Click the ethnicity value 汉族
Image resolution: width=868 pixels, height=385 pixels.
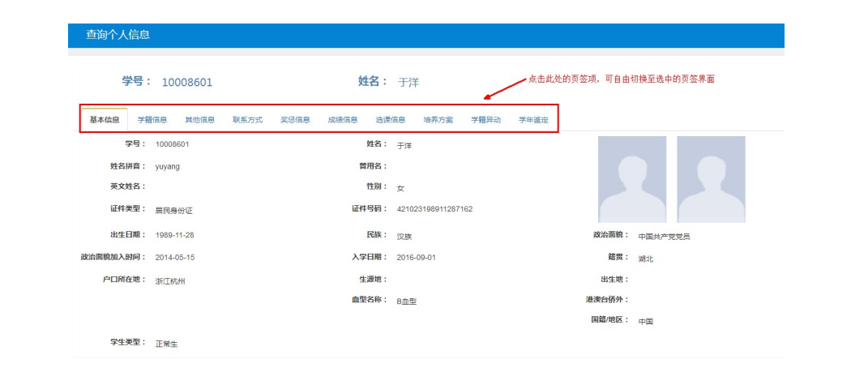point(404,237)
